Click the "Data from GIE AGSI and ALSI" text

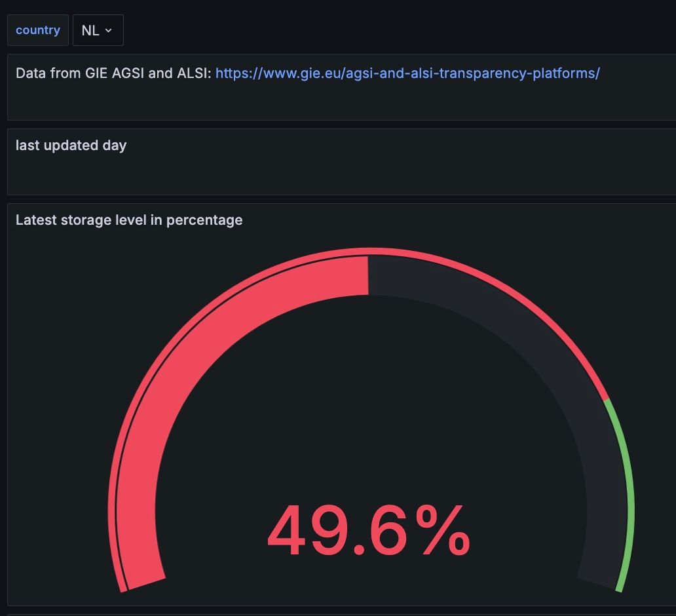click(113, 73)
